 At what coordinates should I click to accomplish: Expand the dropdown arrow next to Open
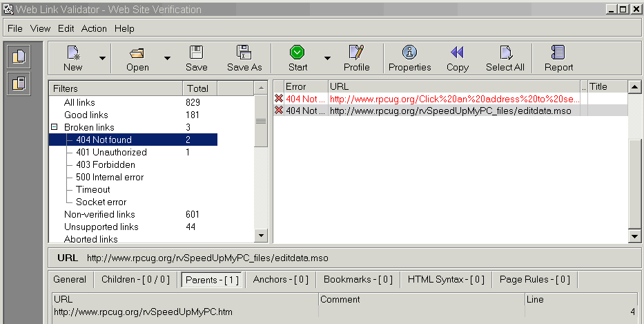point(167,59)
